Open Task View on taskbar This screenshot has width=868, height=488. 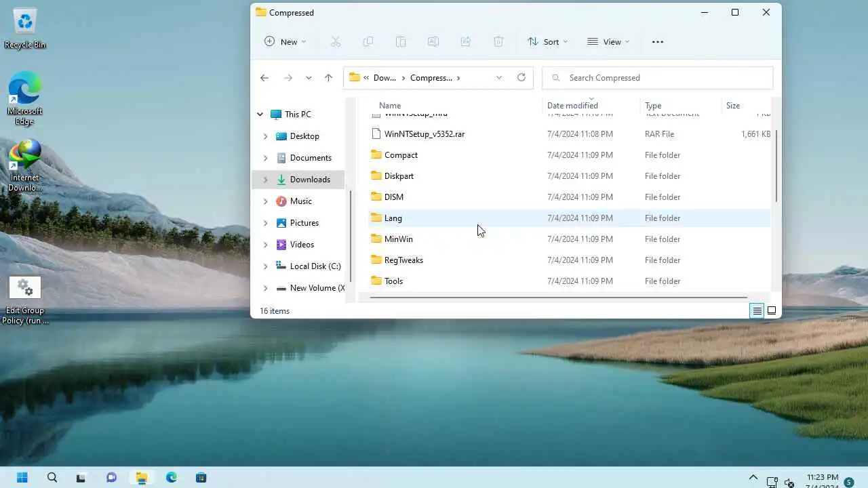[81, 477]
